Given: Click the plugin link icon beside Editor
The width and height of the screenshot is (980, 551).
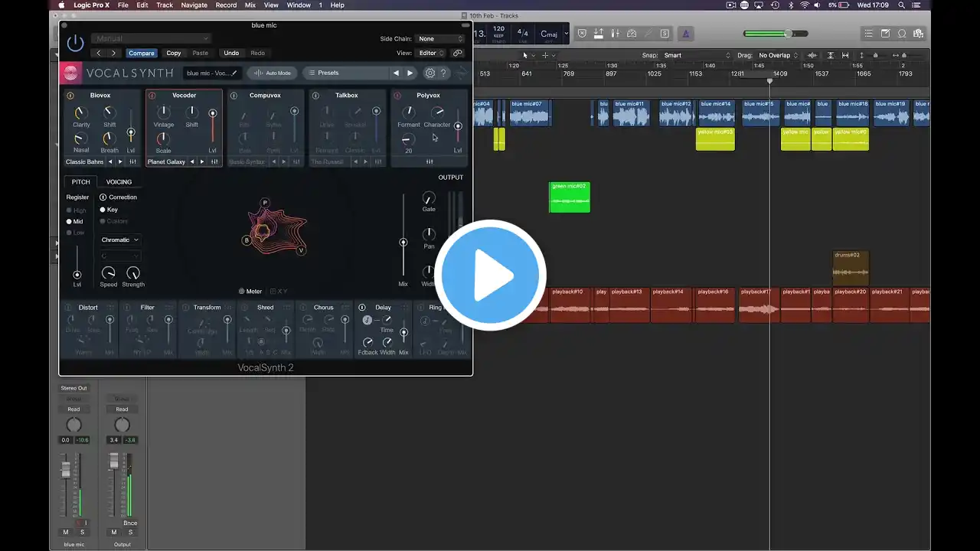Looking at the screenshot, I should coord(458,54).
